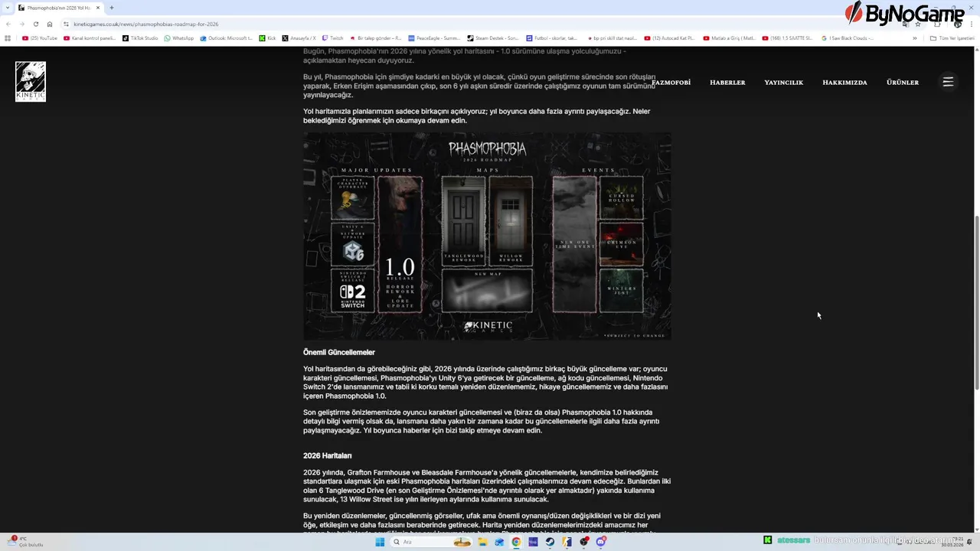Reload the page with refresh icon

click(35, 24)
